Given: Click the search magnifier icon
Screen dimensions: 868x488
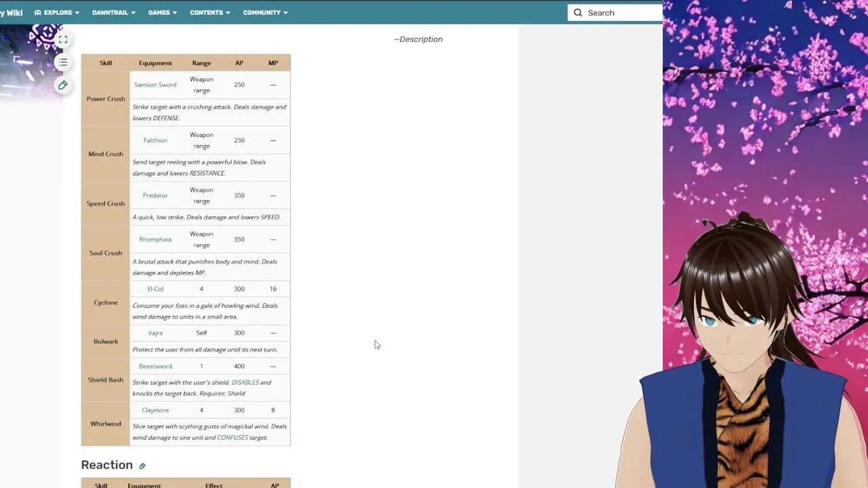Looking at the screenshot, I should point(578,13).
